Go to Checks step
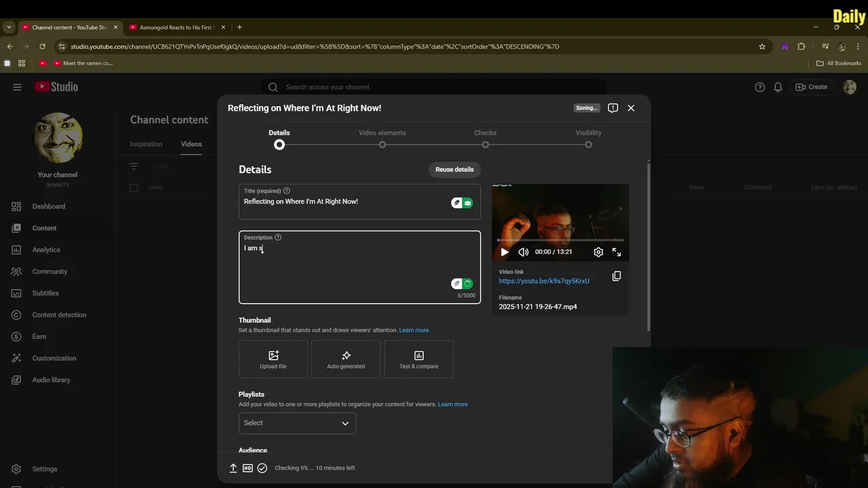868x488 pixels. pyautogui.click(x=486, y=138)
